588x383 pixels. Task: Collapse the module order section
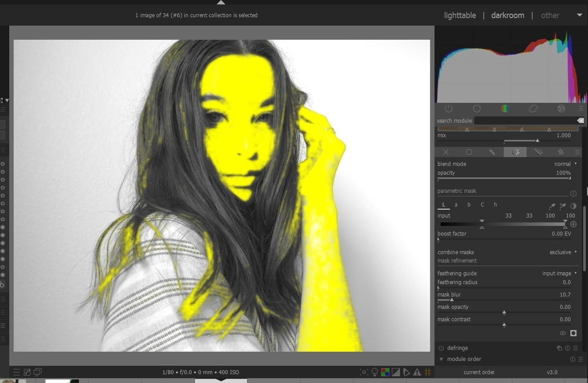[x=441, y=359]
